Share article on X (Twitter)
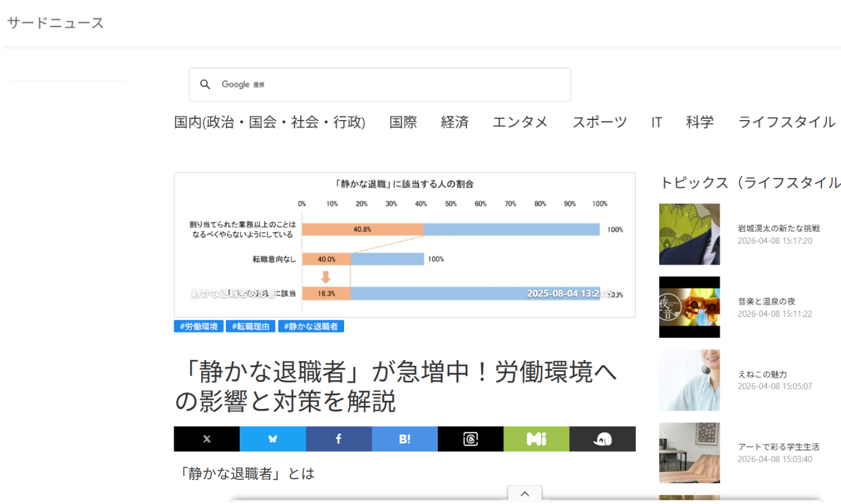This screenshot has height=504, width=841. 207,439
